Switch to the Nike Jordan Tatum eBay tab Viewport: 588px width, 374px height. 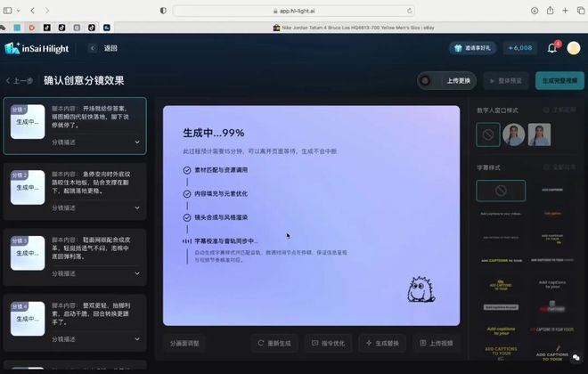tap(354, 28)
